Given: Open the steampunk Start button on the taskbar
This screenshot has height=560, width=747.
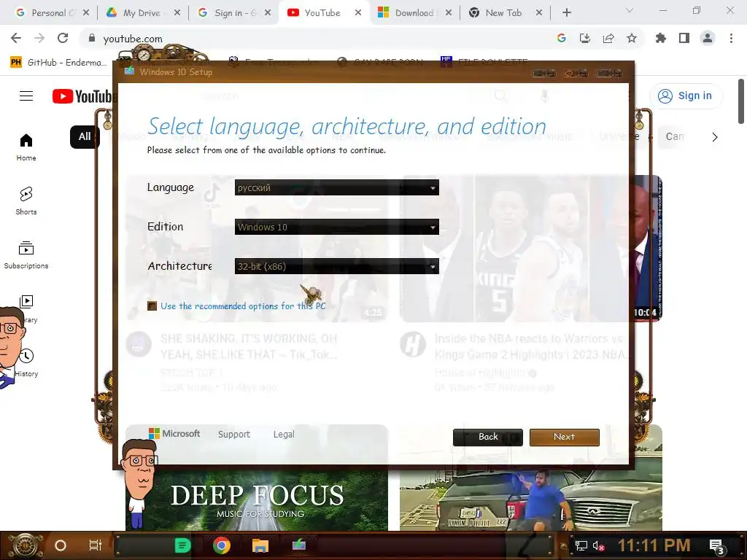Looking at the screenshot, I should [26, 545].
